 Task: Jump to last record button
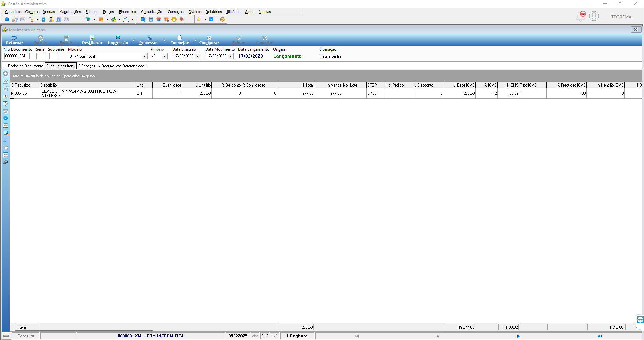point(600,336)
